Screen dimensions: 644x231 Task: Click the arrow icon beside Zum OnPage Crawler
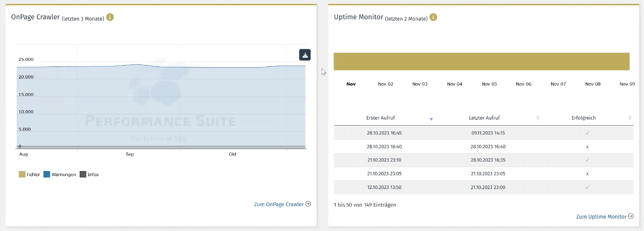click(x=308, y=204)
